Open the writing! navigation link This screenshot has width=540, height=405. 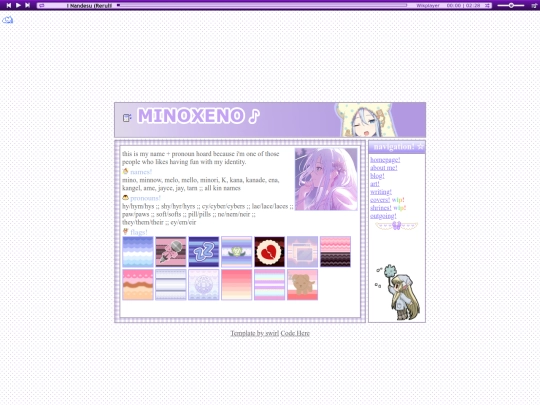381,192
